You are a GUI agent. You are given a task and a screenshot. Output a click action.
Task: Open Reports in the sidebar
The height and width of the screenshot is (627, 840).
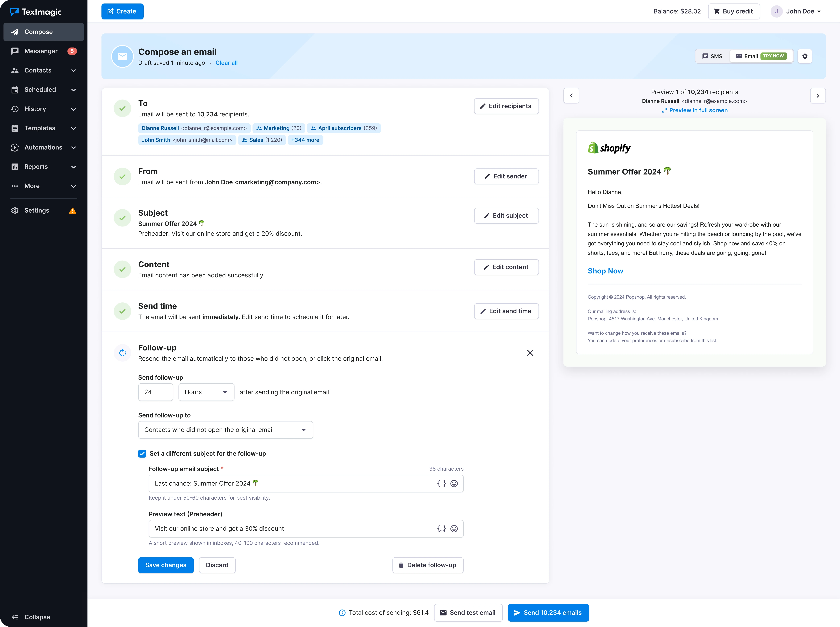[x=44, y=167]
